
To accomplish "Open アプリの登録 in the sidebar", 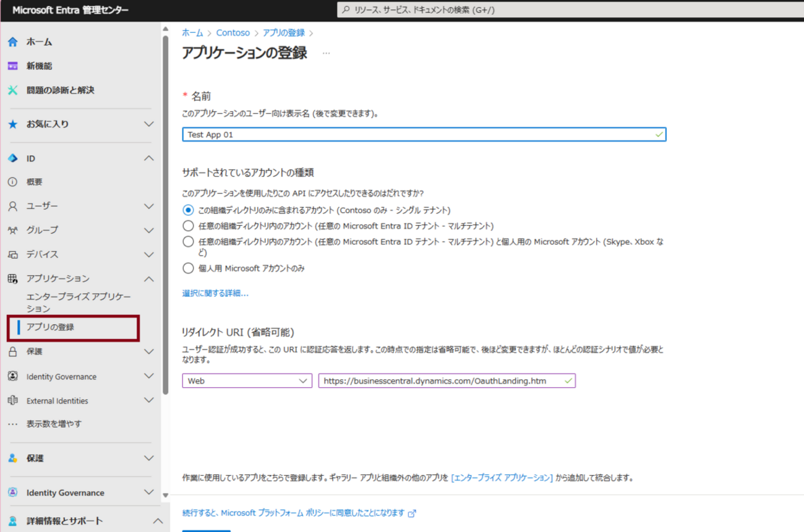I will (51, 327).
